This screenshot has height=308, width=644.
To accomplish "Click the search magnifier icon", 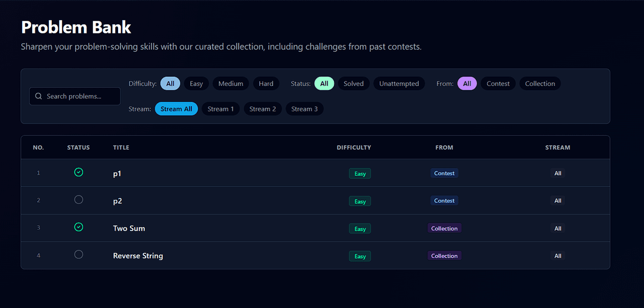I will pos(39,97).
